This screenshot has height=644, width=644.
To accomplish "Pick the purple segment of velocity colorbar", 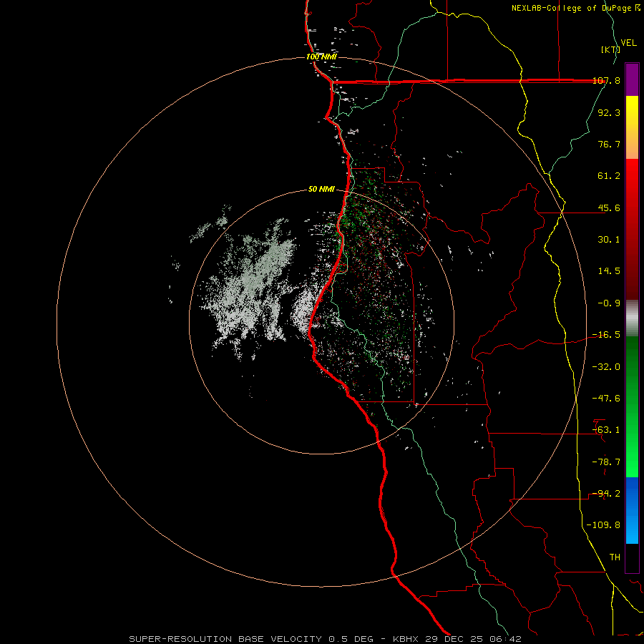I will pyautogui.click(x=632, y=79).
